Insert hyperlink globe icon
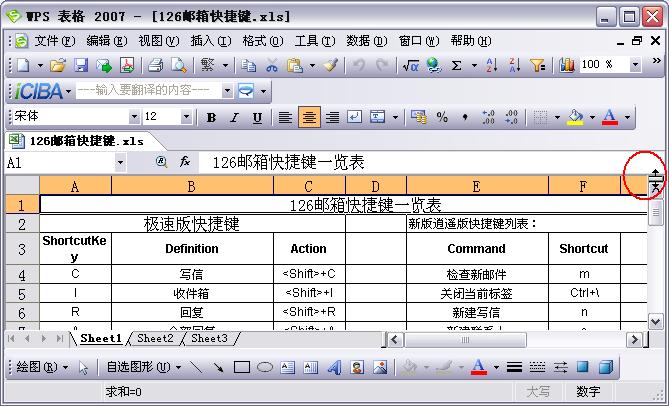The height and width of the screenshot is (406, 669). tap(433, 65)
